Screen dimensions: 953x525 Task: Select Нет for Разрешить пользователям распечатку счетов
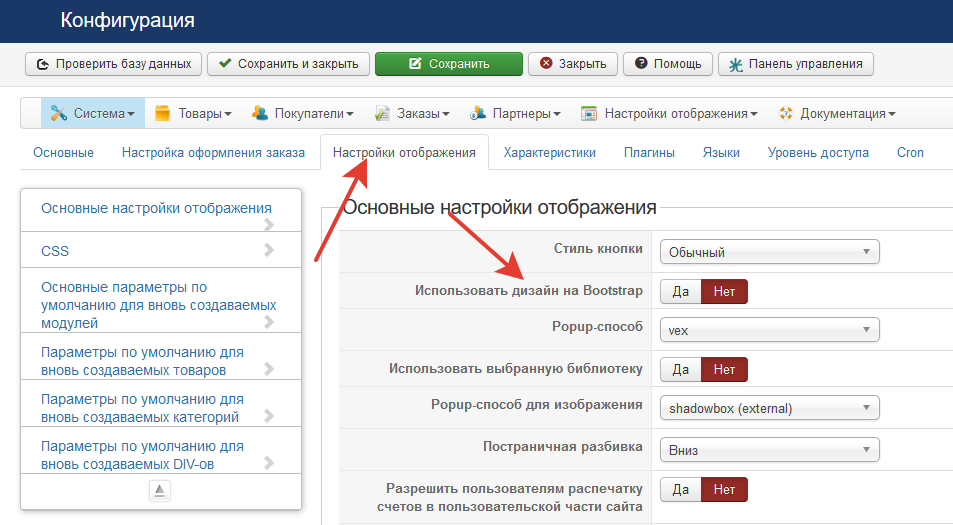pyautogui.click(x=724, y=490)
